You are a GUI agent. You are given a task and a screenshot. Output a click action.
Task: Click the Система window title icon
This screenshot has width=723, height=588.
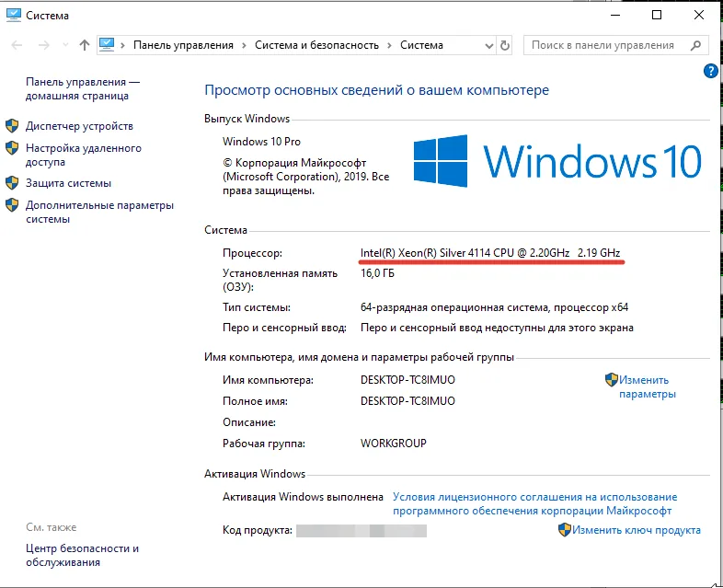pyautogui.click(x=14, y=16)
